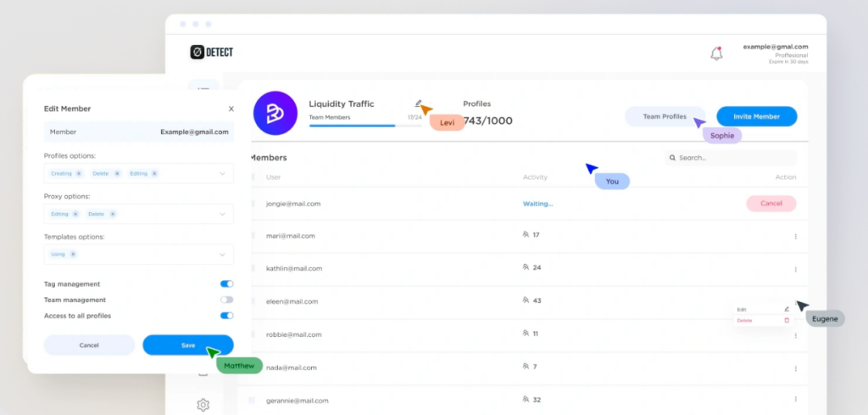
Task: Open Team Profiles
Action: (x=665, y=116)
